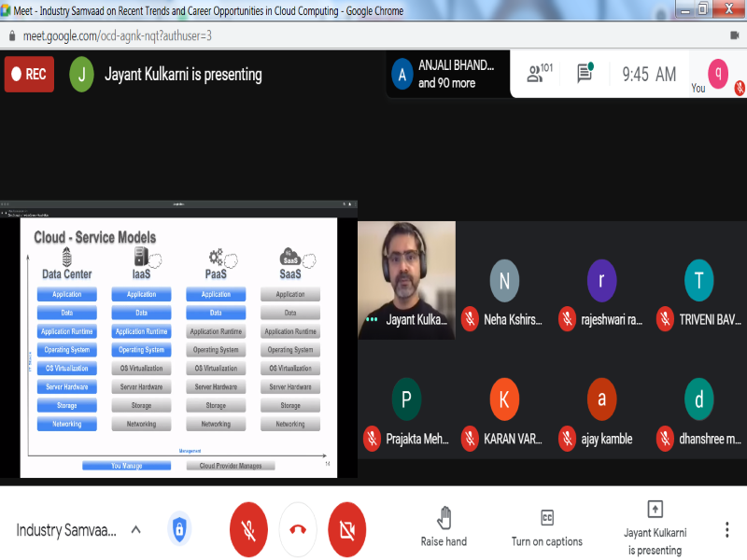
Task: Toggle the microphone mute button
Action: coord(248,529)
